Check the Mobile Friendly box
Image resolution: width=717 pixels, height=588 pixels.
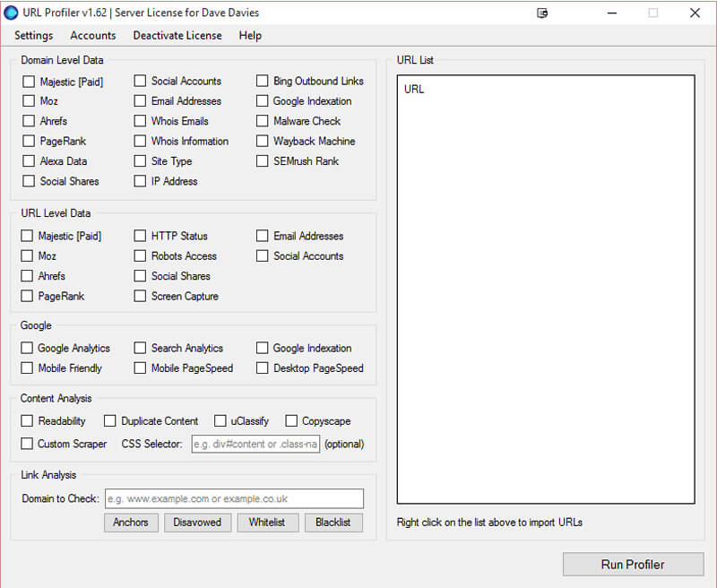[x=27, y=368]
